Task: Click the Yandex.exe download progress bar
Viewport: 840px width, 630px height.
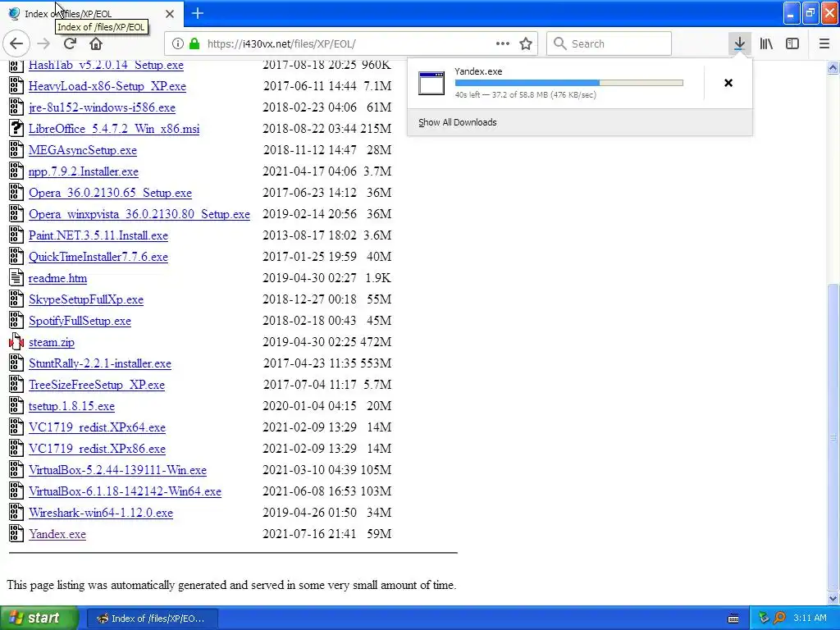Action: 569,83
